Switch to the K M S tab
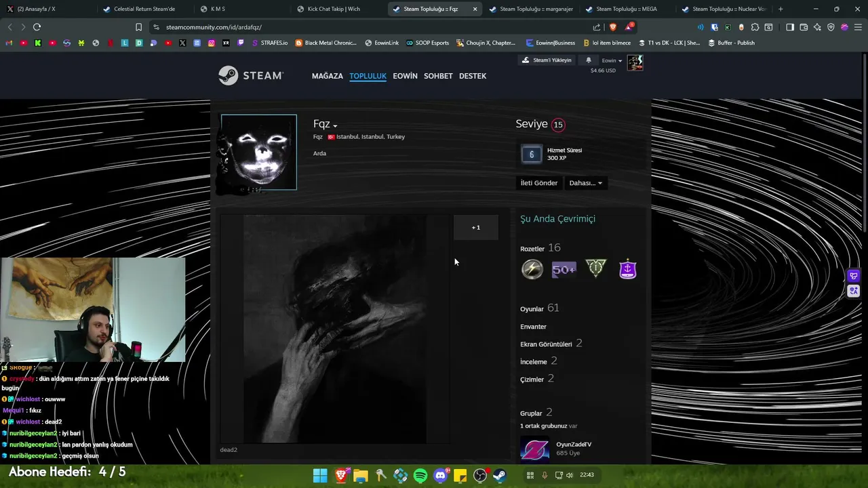 coord(241,9)
